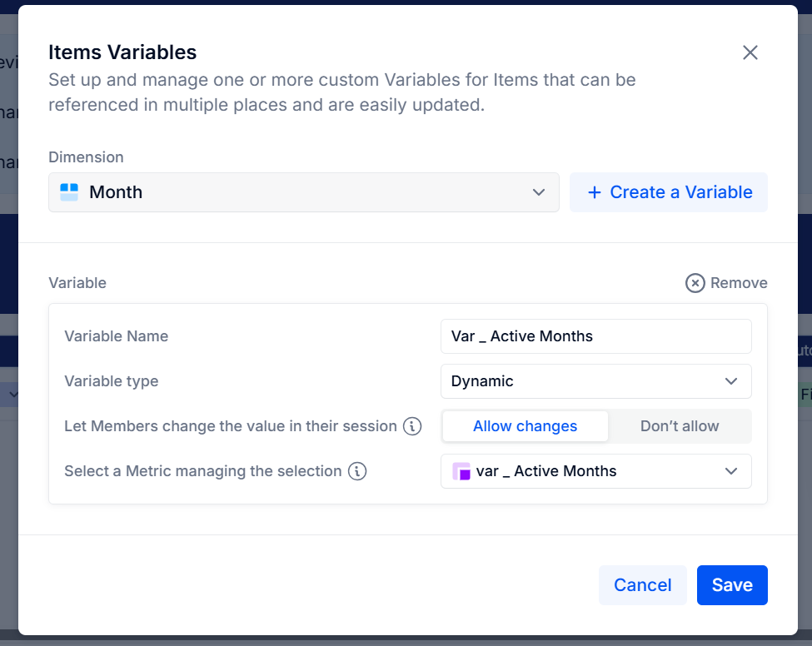Focus the Variable Name text field
This screenshot has height=646, width=812.
[x=596, y=336]
